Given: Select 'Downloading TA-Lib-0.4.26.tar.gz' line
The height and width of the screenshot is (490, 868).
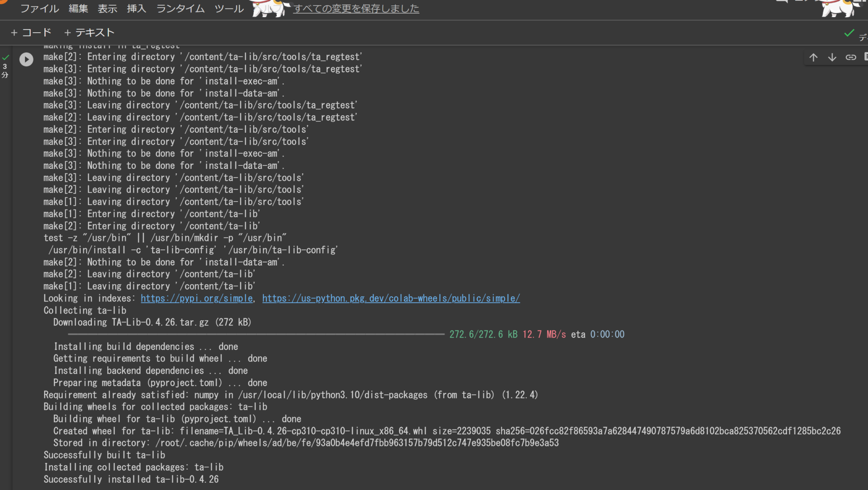Looking at the screenshot, I should point(152,322).
